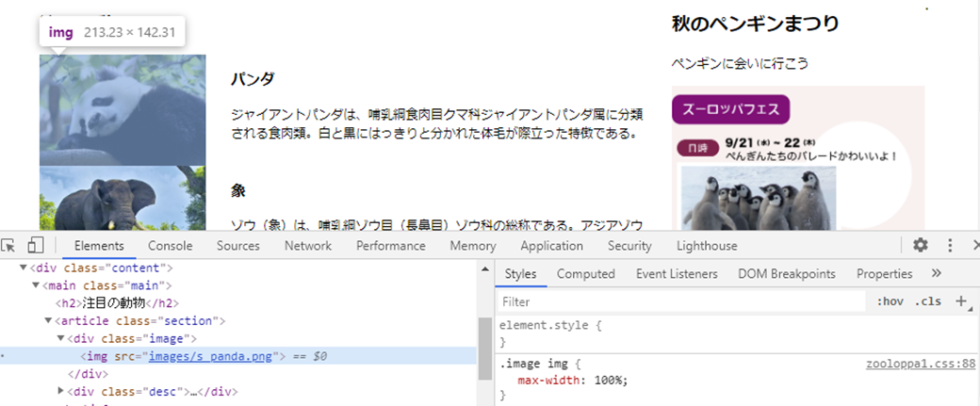This screenshot has width=980, height=406.
Task: Open the Network tab
Action: 308,246
